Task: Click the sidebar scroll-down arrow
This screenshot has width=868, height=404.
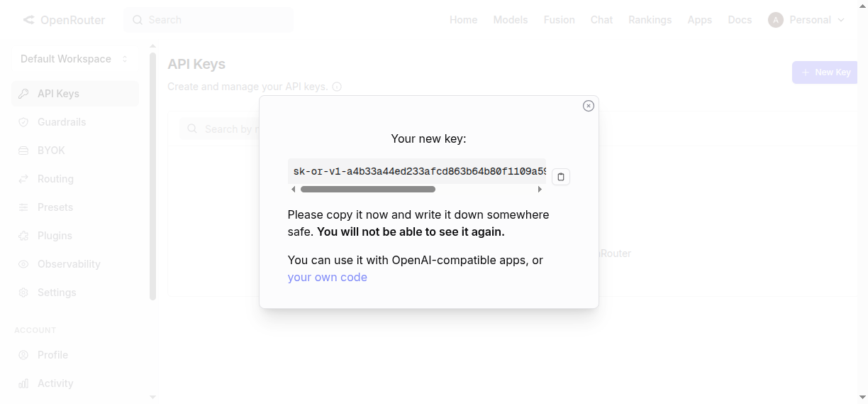Action: [x=152, y=398]
